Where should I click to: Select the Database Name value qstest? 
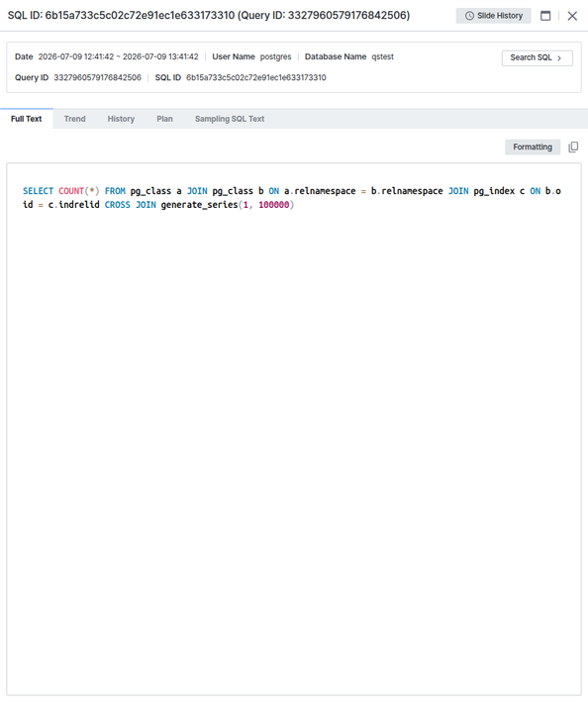pyautogui.click(x=383, y=56)
